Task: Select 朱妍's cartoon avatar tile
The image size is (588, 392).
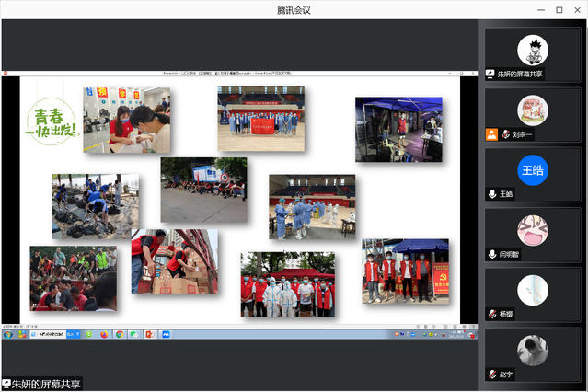Action: point(533,50)
